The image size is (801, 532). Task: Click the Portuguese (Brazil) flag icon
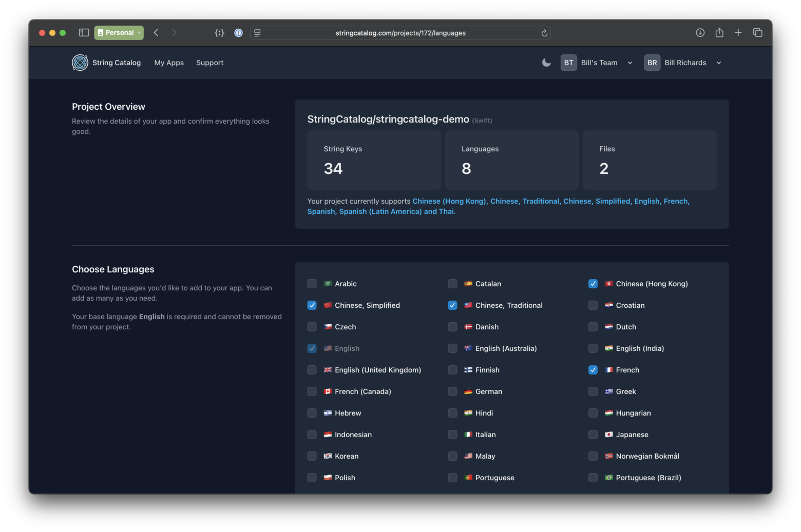tap(609, 478)
